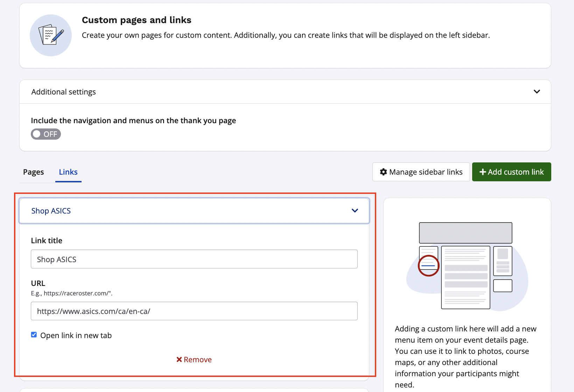Screen dimensions: 574x392
Task: Click the gear icon on Manage sidebar links
Action: 383,172
